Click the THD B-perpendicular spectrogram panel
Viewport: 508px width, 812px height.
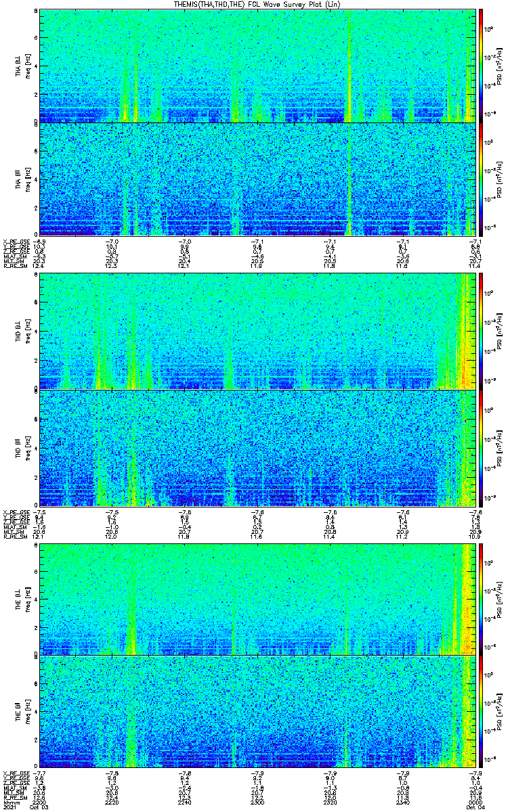tap(256, 331)
